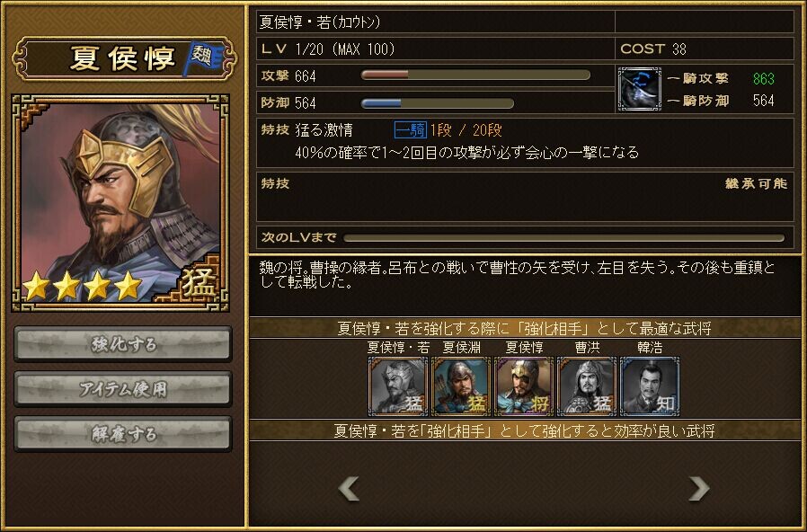This screenshot has width=807, height=532.
Task: Click the cavalry unit icon beside 一騎攻撃
Action: [639, 89]
